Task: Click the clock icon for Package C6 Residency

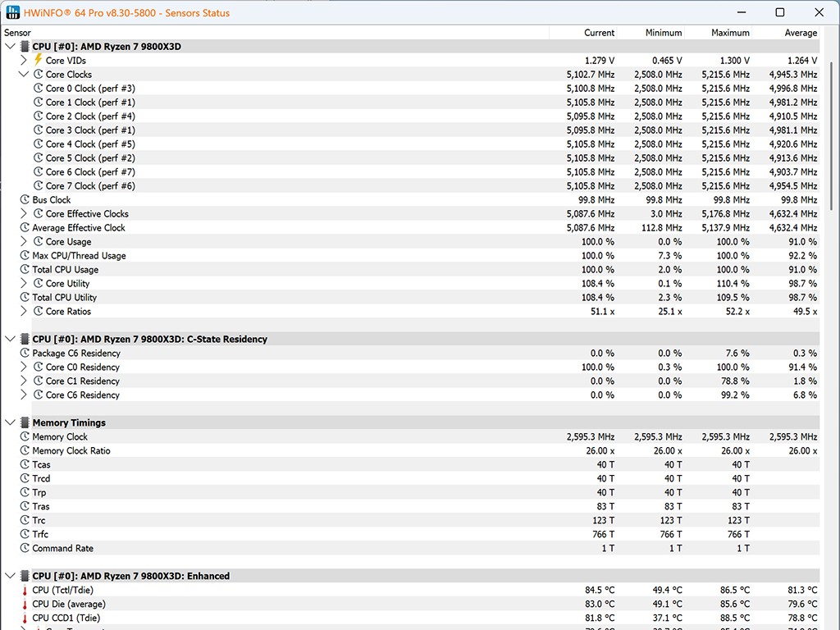Action: 25,353
